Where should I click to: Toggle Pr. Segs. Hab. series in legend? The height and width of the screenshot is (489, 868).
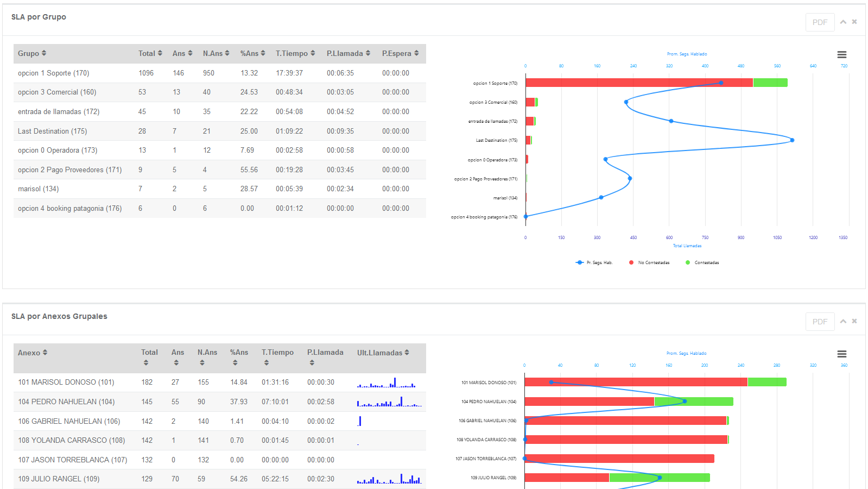(594, 262)
